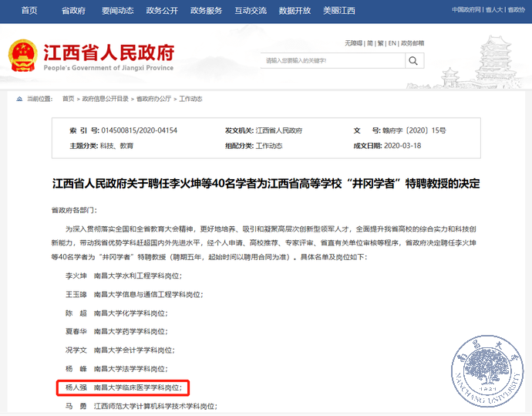This screenshot has width=532, height=416.
Task: Click the row 况学文 会计学
Action: [120, 350]
